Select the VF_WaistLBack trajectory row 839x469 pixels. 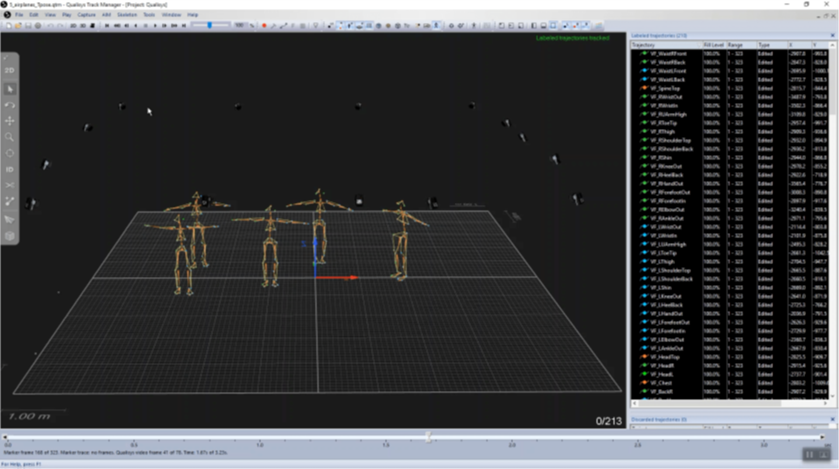coord(730,80)
